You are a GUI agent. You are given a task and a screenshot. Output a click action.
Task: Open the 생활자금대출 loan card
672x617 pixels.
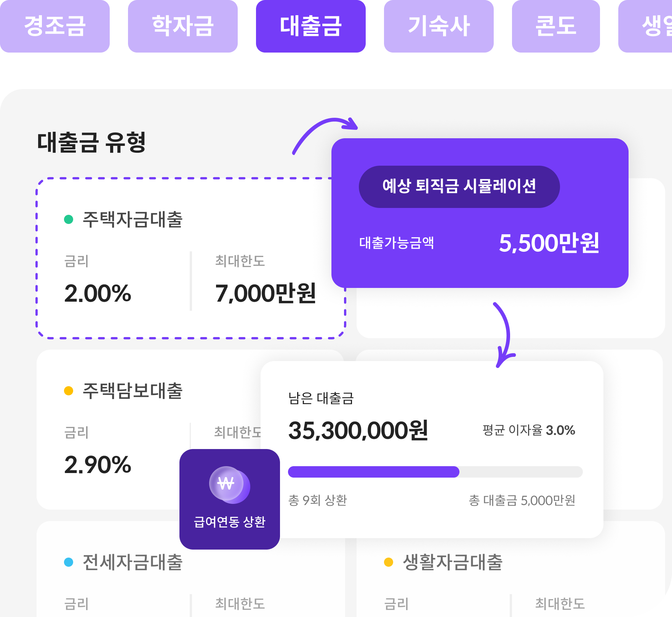click(x=495, y=571)
